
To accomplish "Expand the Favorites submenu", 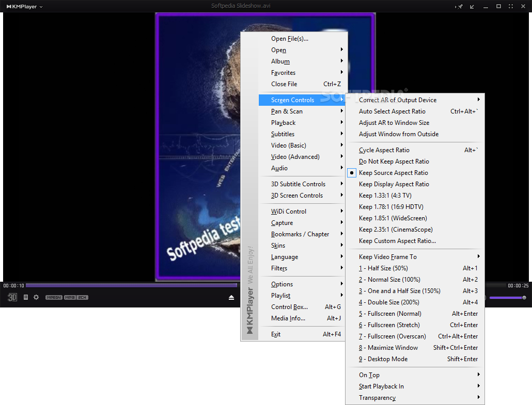I will [302, 73].
